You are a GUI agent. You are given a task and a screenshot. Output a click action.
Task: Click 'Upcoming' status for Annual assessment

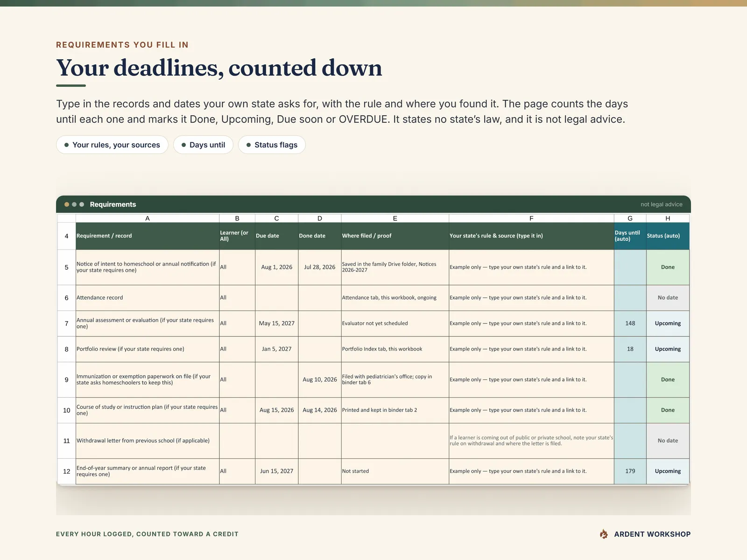coord(668,323)
